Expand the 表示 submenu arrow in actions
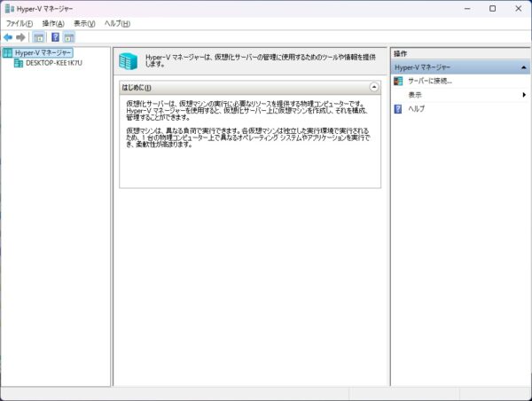This screenshot has width=532, height=401. click(524, 95)
